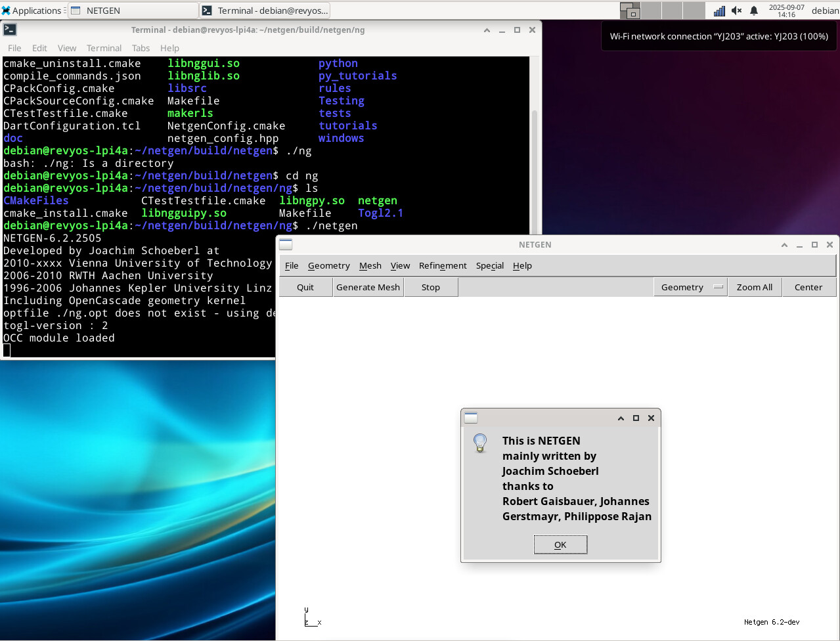840x641 pixels.
Task: Click the about dialog's title bar window icon
Action: [x=471, y=418]
